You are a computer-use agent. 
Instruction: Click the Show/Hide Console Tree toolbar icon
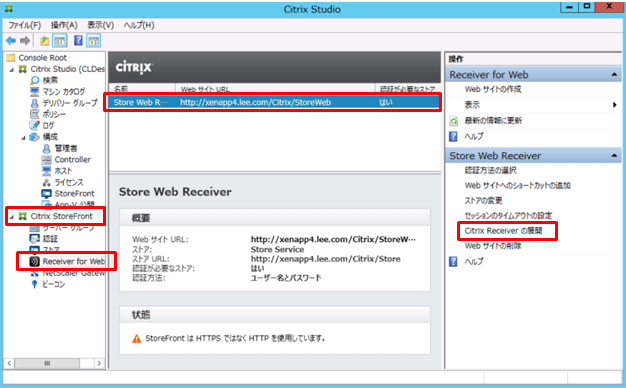60,41
